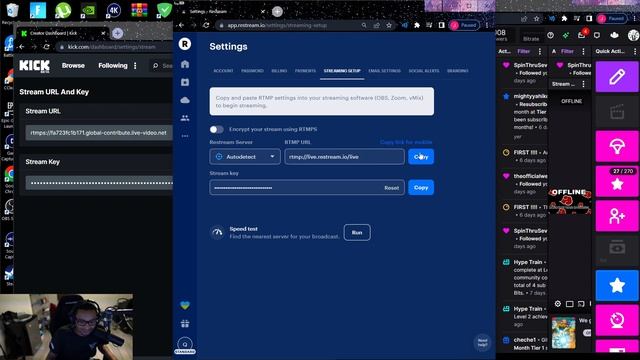Switch to Billing settings tab
The height and width of the screenshot is (360, 640).
point(279,71)
